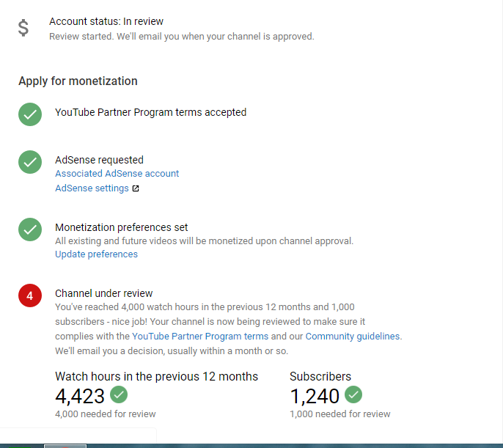Screen dimensions: 503x448
Task: Click the red step 4 circle icon
Action: tap(30, 295)
